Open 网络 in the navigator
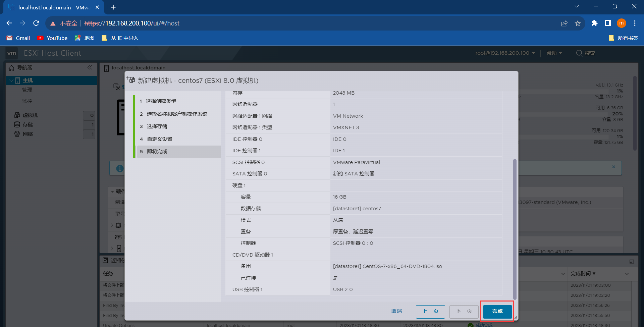The width and height of the screenshot is (644, 327). [x=28, y=134]
